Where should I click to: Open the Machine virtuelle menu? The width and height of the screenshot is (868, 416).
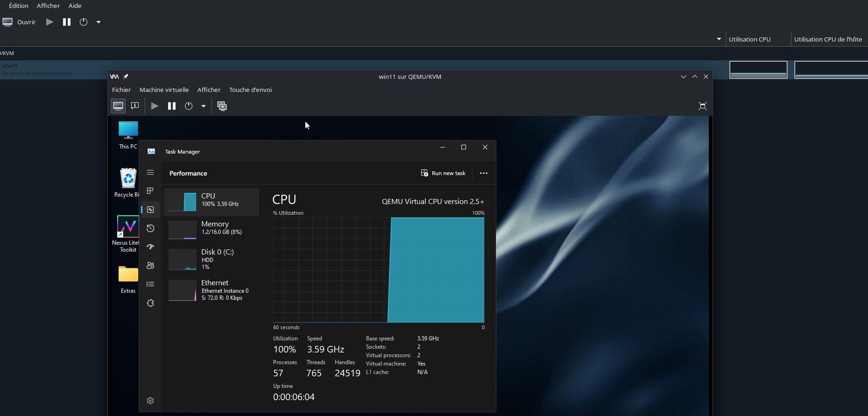pyautogui.click(x=164, y=90)
